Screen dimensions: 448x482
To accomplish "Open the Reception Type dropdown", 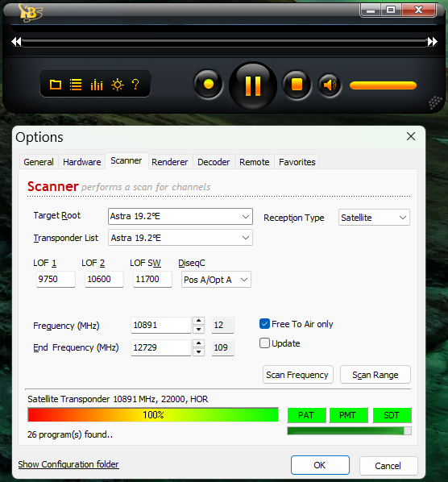I will 374,218.
